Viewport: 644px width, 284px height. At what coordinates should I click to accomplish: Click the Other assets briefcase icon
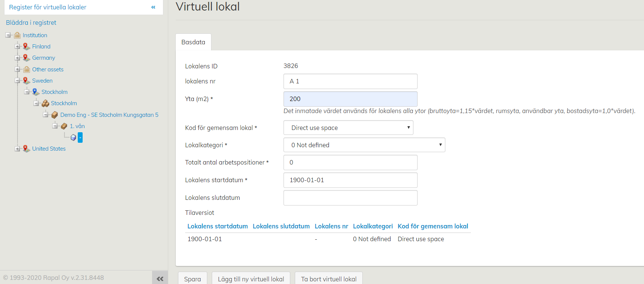point(27,69)
